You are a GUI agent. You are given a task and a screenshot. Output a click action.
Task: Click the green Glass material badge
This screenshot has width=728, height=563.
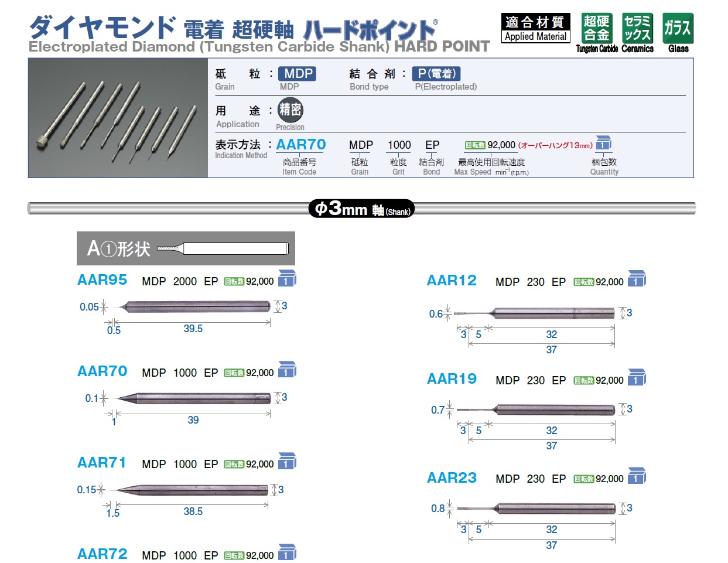coord(678,29)
